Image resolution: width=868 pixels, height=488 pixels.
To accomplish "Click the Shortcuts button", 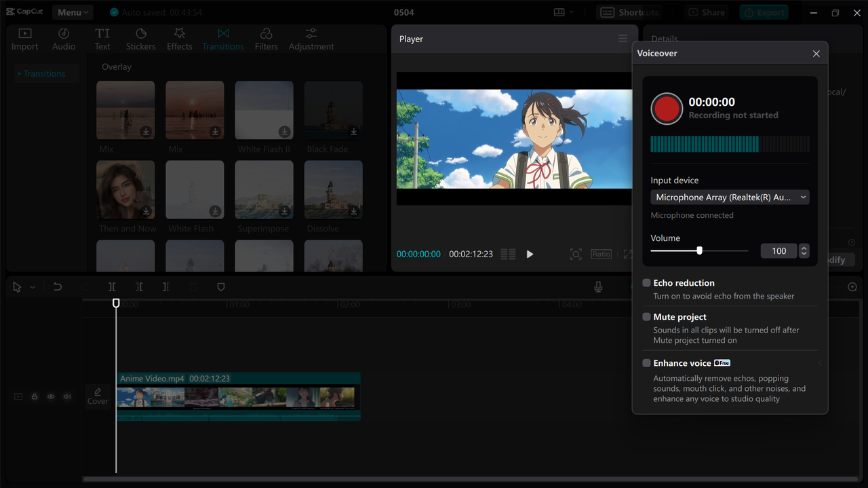I will coord(629,12).
